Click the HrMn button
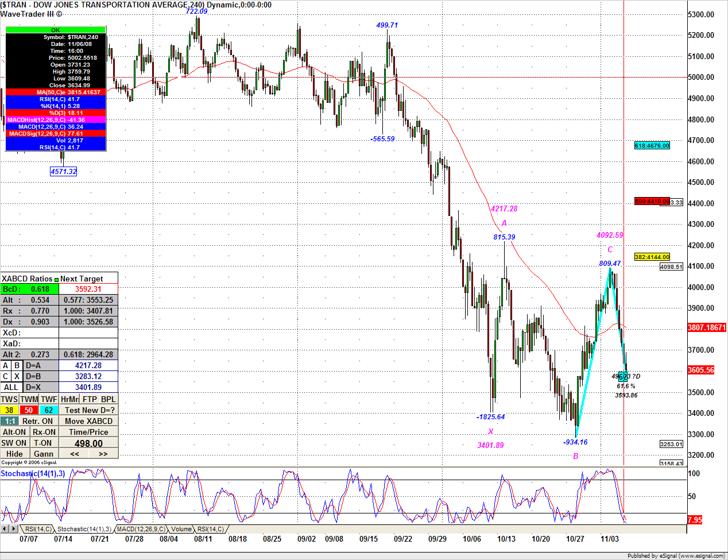 (x=69, y=399)
